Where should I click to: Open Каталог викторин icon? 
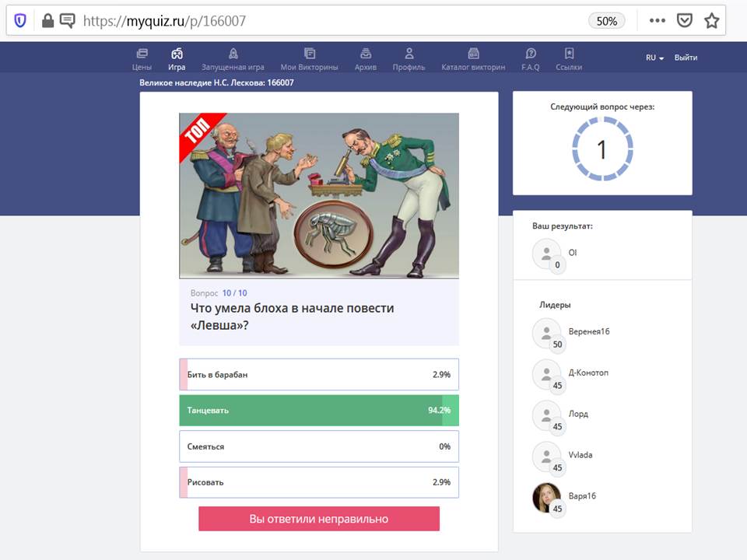[472, 54]
